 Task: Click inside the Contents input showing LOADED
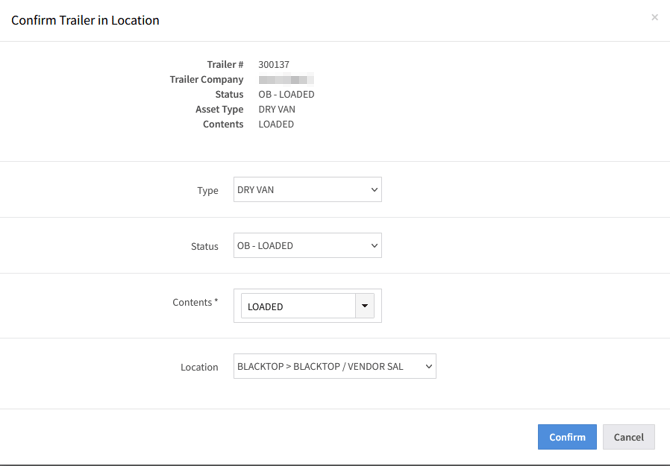click(297, 306)
